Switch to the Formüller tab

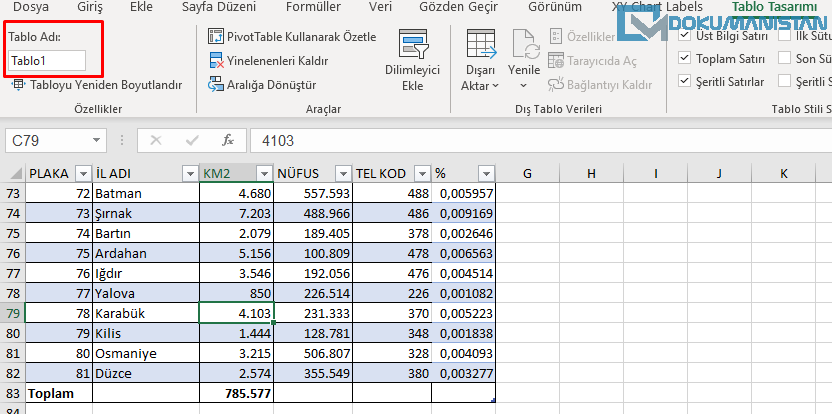click(x=311, y=7)
